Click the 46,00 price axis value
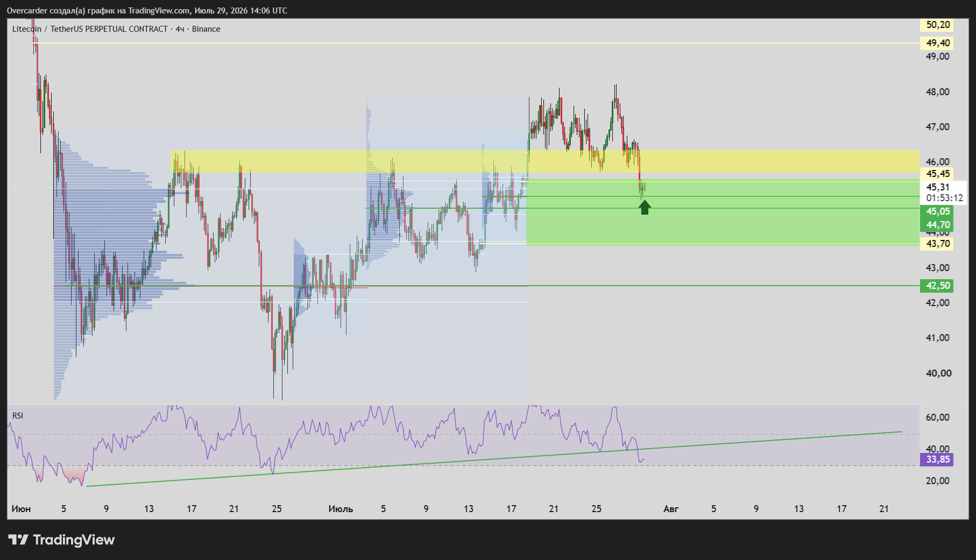Image resolution: width=976 pixels, height=560 pixels. (x=937, y=162)
